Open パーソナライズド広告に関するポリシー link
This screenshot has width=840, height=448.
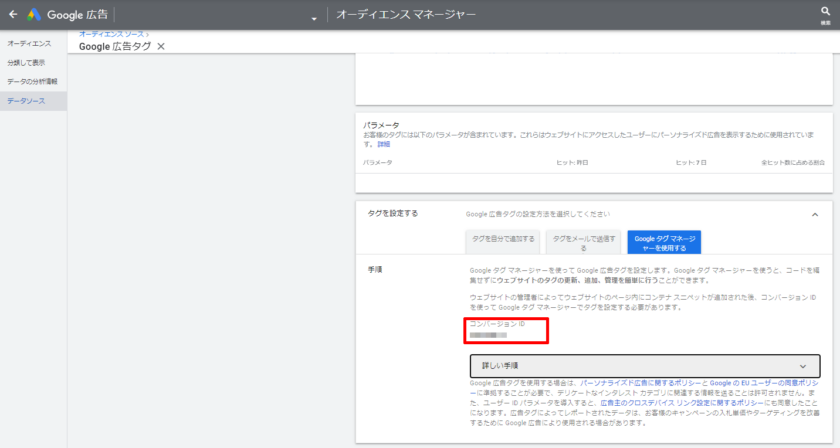click(640, 383)
